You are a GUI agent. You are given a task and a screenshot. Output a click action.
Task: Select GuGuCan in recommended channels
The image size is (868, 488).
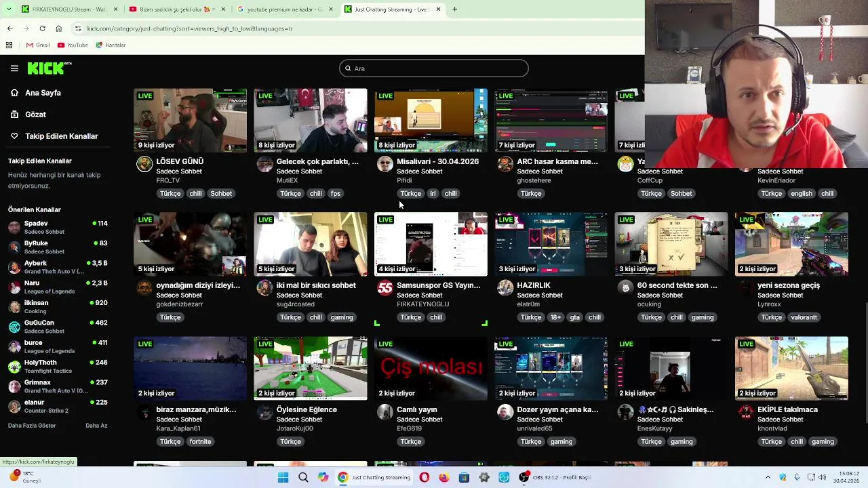pyautogui.click(x=58, y=327)
